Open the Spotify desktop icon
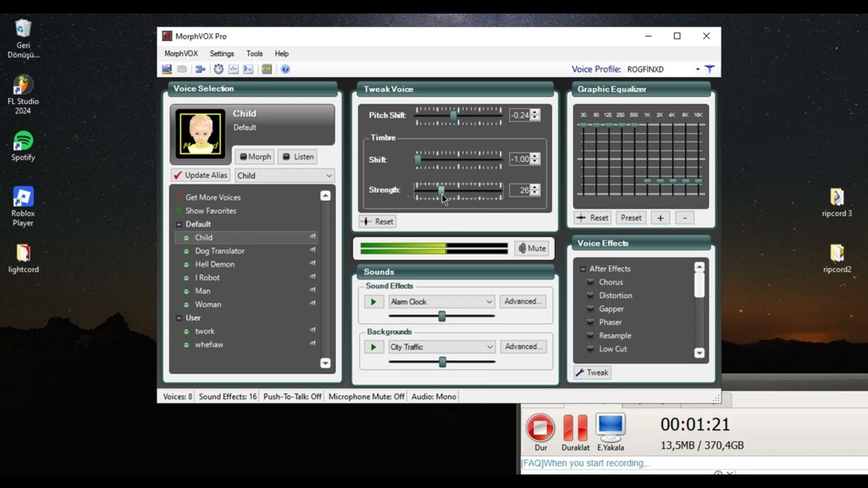 tap(23, 146)
